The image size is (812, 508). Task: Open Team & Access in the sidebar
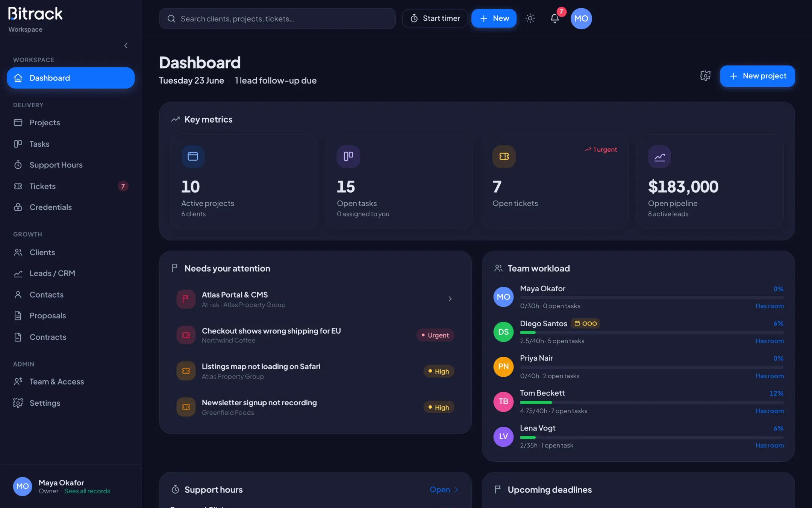71,382
